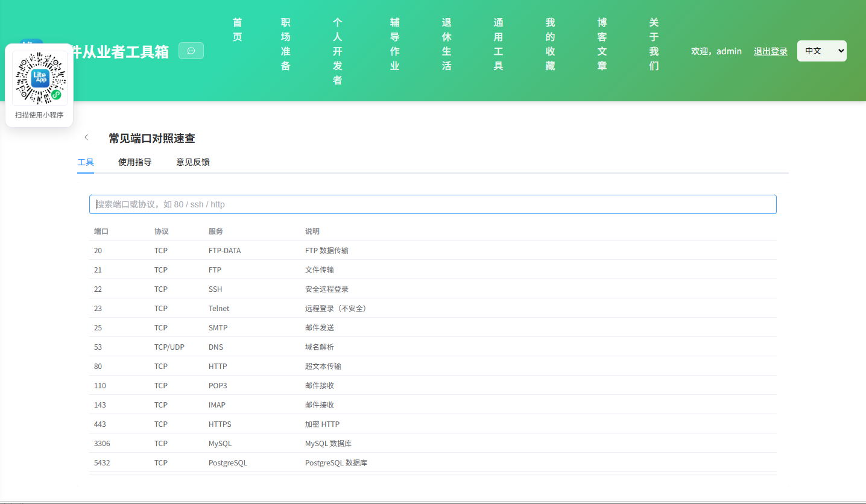Open the 辅导作业 nav menu
The image size is (866, 504).
point(395,44)
